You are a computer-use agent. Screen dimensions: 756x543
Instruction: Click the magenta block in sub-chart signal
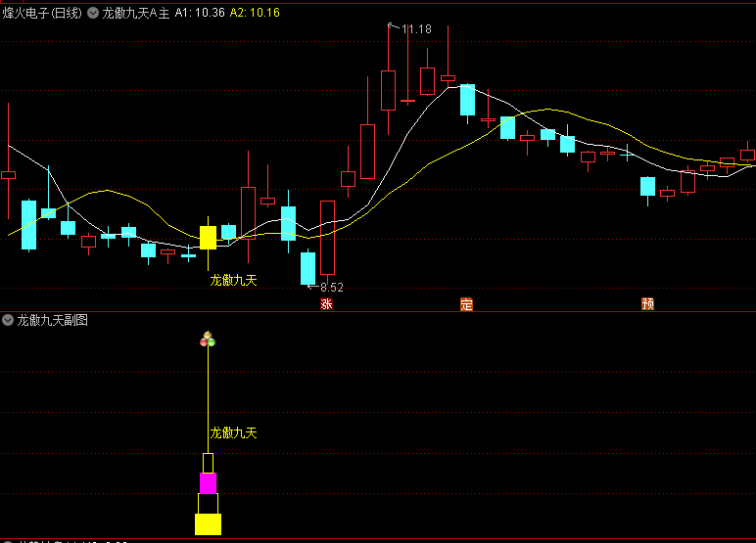208,483
